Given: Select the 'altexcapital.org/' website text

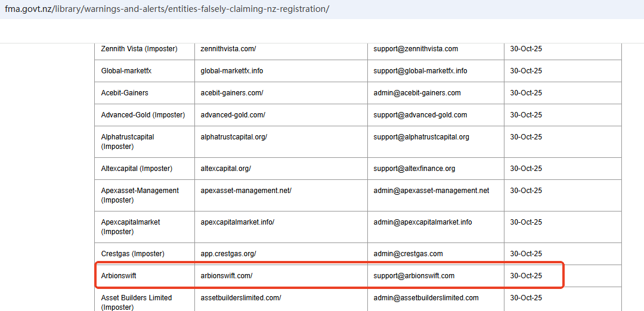Looking at the screenshot, I should coord(226,169).
